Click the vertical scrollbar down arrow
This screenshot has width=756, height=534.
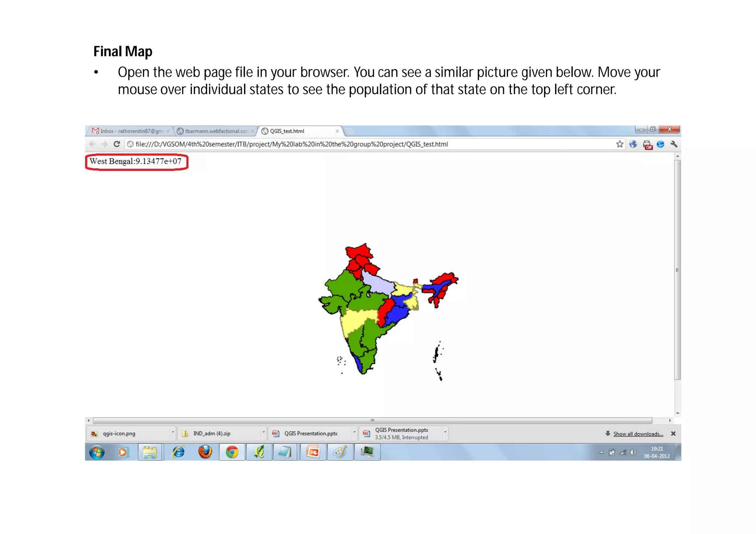pos(678,413)
